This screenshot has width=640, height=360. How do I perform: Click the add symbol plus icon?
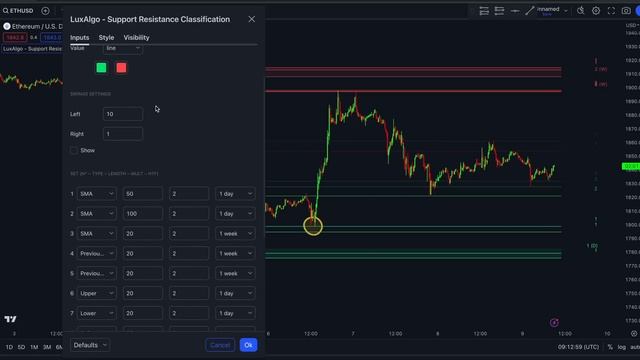(45, 11)
